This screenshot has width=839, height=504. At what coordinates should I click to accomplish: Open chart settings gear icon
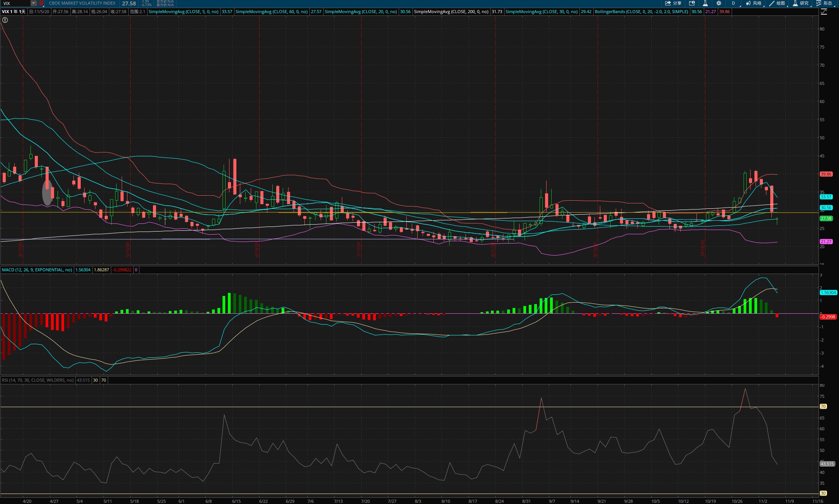click(719, 3)
